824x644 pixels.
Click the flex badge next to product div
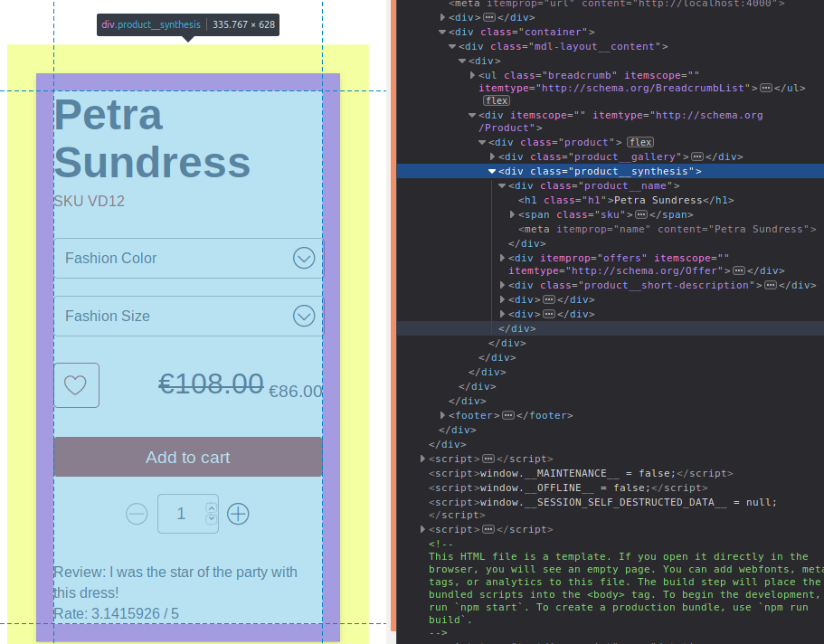click(x=640, y=142)
